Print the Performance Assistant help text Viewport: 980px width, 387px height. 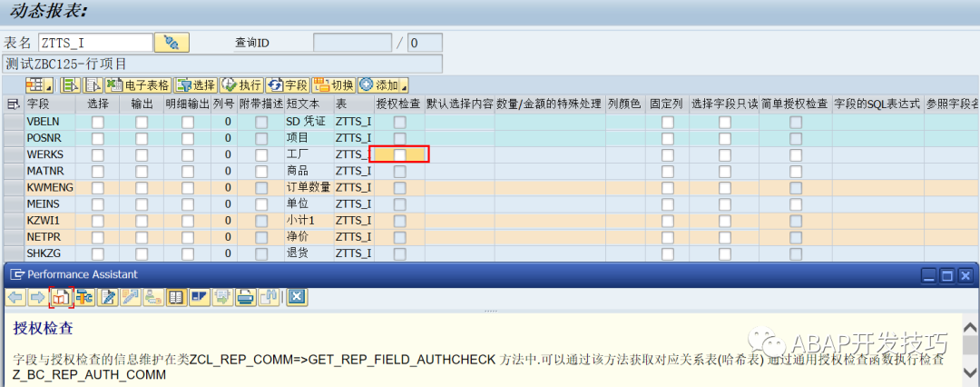coord(244,297)
